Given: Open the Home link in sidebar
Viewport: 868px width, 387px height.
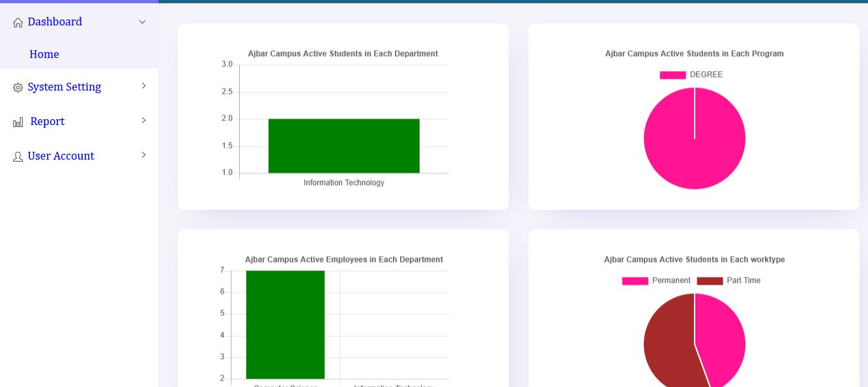Looking at the screenshot, I should pyautogui.click(x=44, y=54).
